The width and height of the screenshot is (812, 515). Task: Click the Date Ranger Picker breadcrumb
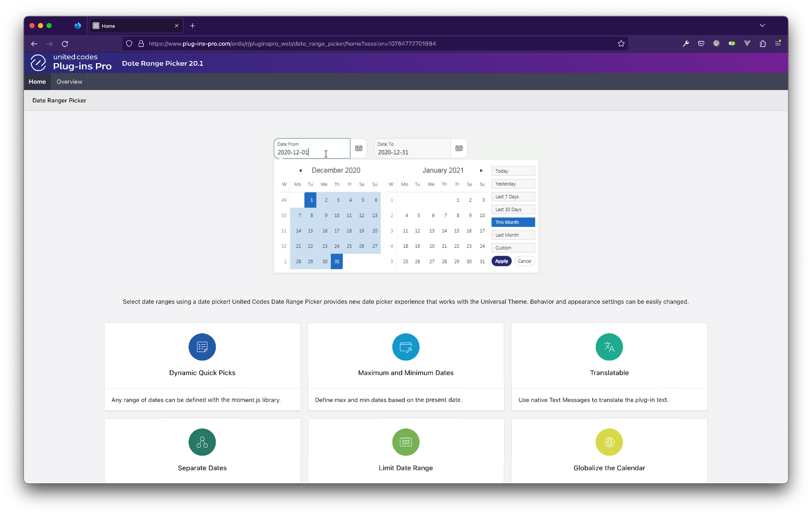point(59,100)
